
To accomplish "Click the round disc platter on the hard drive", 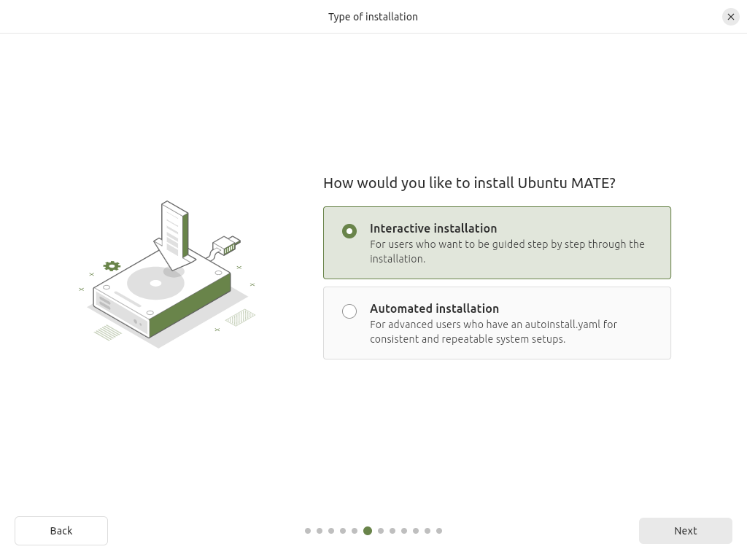I will point(155,284).
